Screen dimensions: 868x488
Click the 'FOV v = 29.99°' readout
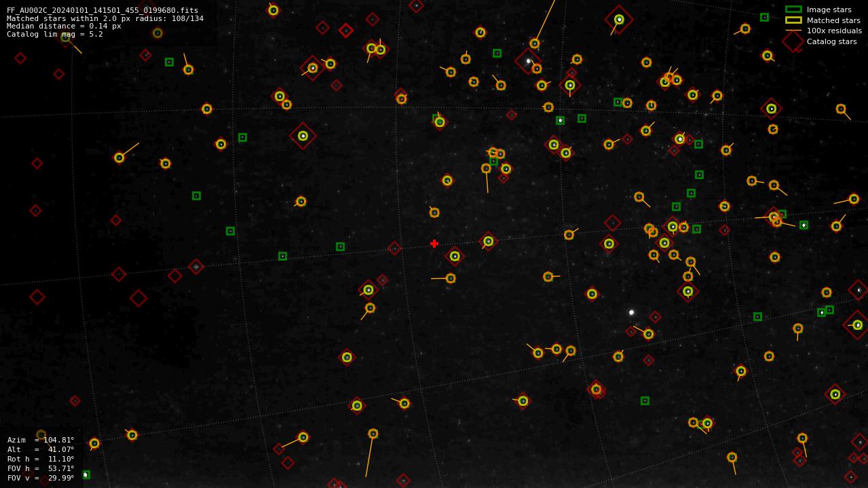(x=41, y=478)
